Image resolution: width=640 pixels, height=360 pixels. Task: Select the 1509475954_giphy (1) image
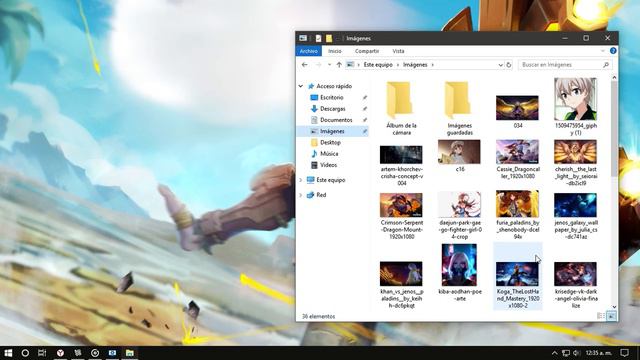[x=576, y=107]
